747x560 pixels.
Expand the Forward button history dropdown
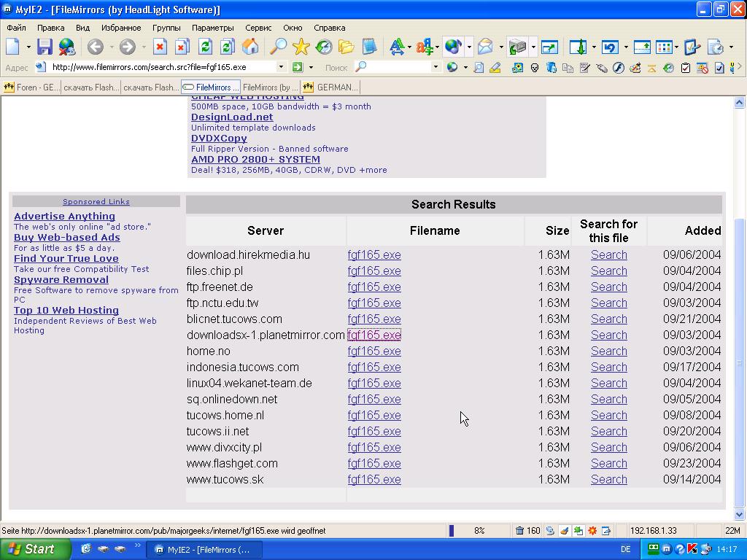[144, 47]
